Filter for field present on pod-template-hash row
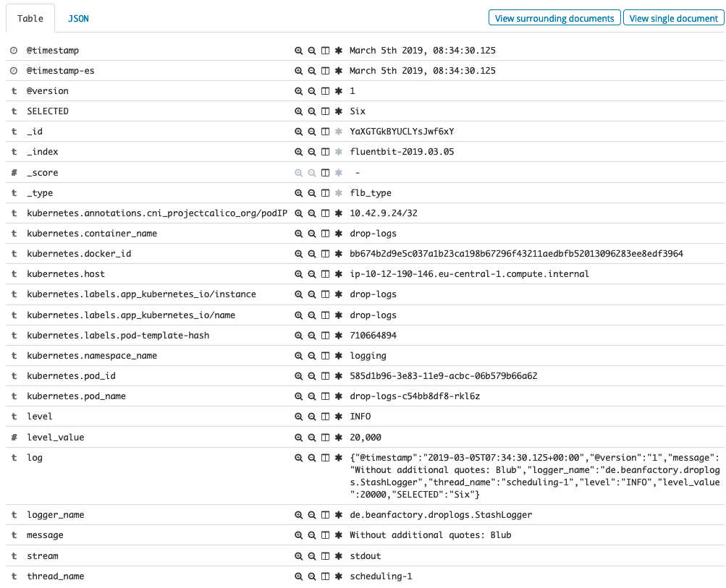This screenshot has height=588, width=726. coord(339,336)
